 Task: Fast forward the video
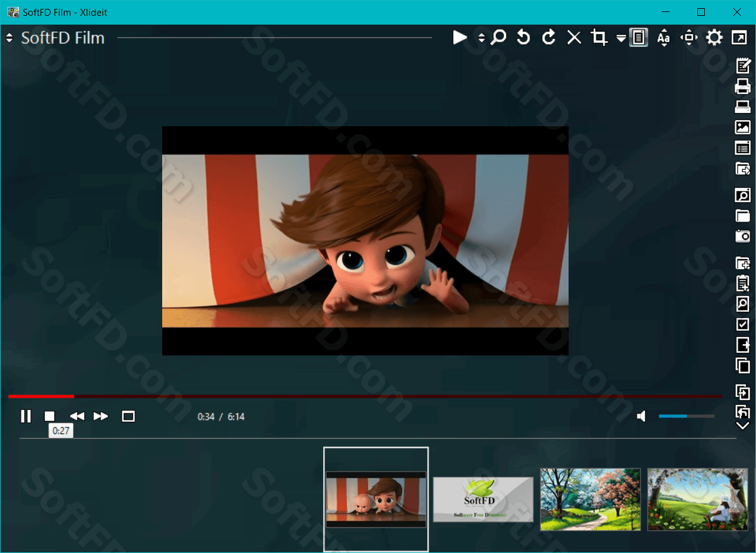101,416
